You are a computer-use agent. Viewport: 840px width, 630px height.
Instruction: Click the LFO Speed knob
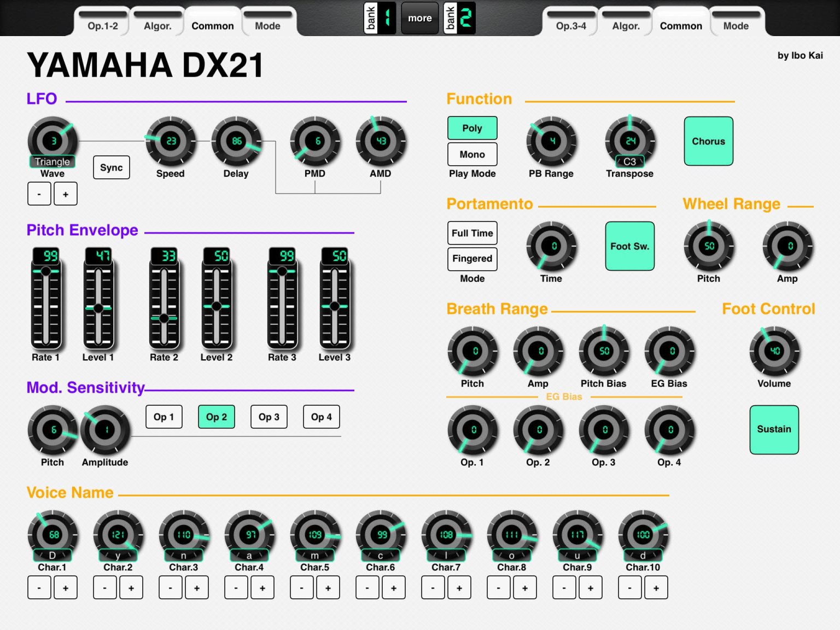click(x=171, y=141)
